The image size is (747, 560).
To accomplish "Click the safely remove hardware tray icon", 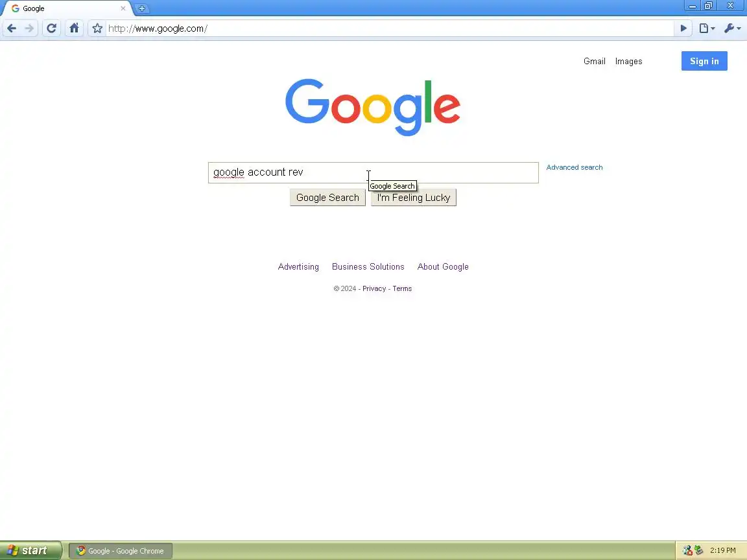I will (x=698, y=550).
